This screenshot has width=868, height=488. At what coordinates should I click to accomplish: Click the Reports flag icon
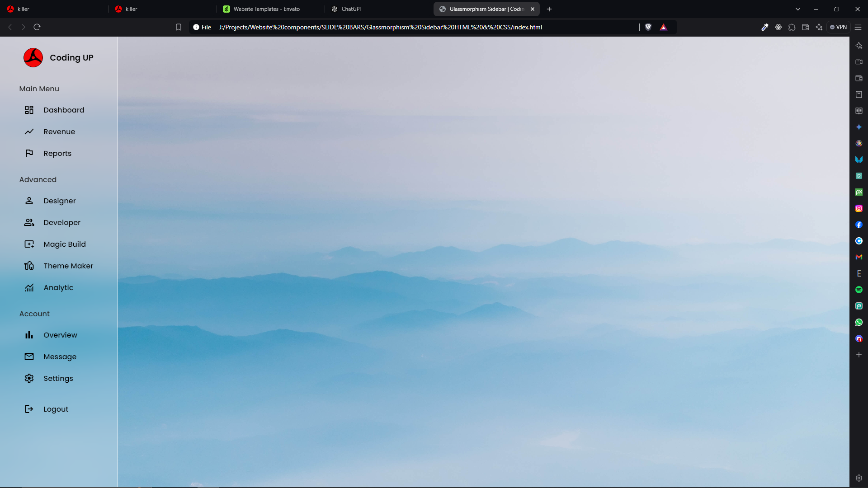coord(29,153)
